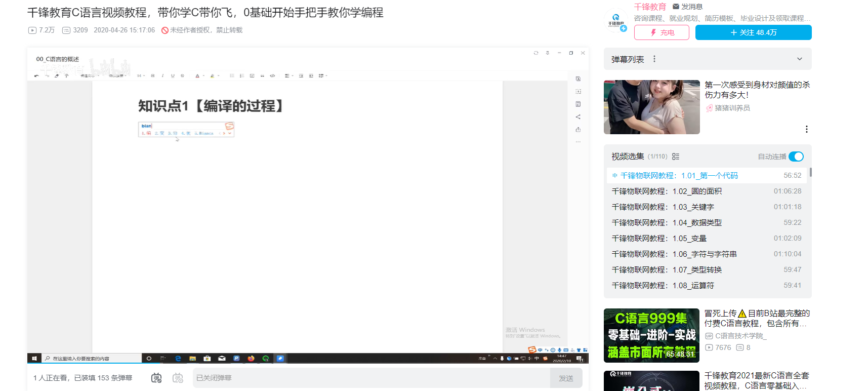The width and height of the screenshot is (868, 391).
Task: Click the 千锋教育 uploader avatar
Action: (x=616, y=21)
